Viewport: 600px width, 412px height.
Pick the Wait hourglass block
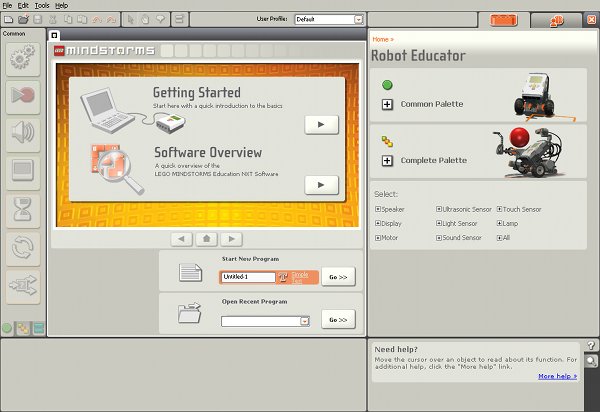(x=23, y=210)
